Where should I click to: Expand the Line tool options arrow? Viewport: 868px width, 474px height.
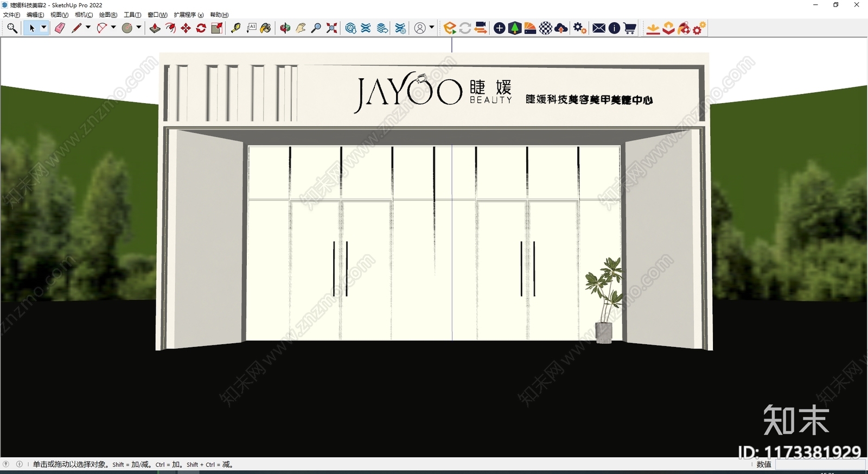tap(88, 28)
